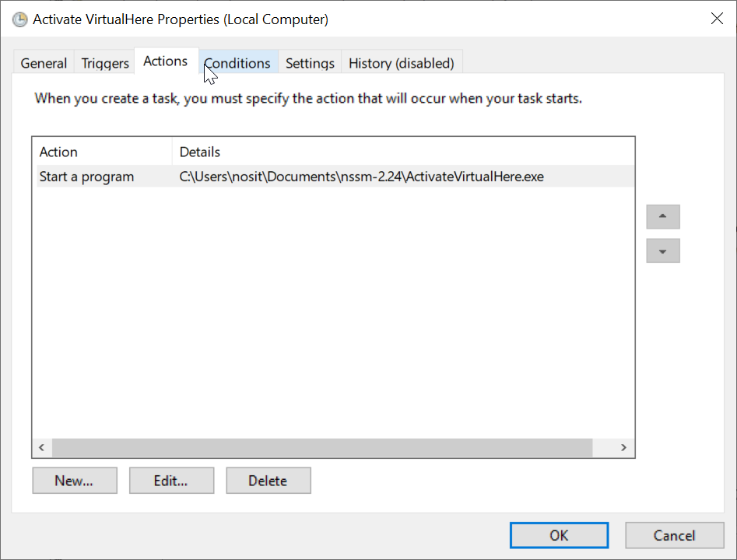Click the horizontal scrollbar thumb in actions list
737x560 pixels.
click(x=321, y=448)
